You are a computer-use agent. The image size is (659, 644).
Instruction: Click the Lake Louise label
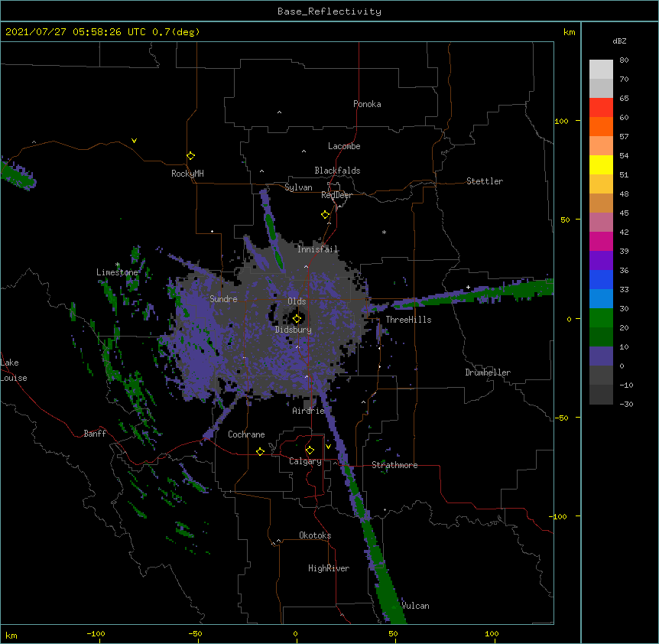[x=14, y=370]
